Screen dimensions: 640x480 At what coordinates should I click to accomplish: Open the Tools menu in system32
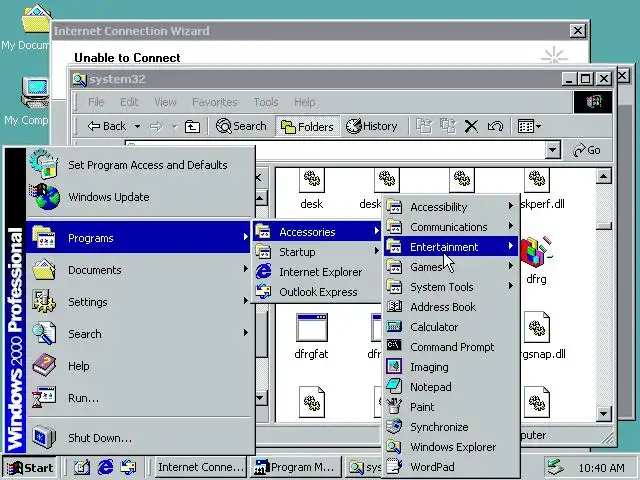[266, 102]
